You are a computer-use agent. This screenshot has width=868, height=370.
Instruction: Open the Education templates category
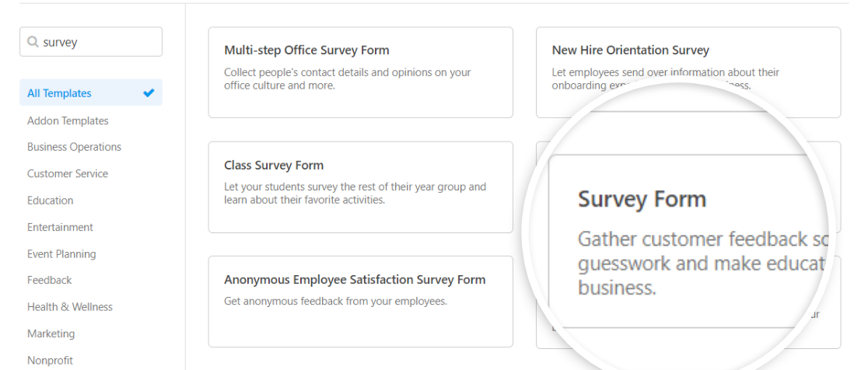pos(50,201)
